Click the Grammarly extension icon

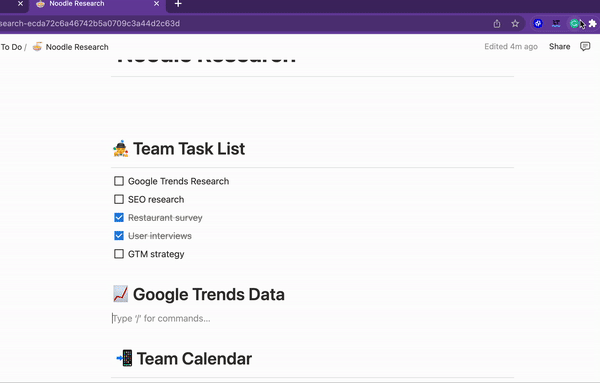tap(574, 24)
